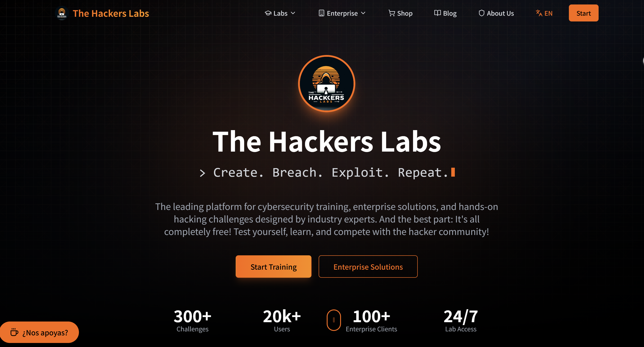Click the shopping cart Shop icon
Image resolution: width=644 pixels, height=347 pixels.
[392, 13]
